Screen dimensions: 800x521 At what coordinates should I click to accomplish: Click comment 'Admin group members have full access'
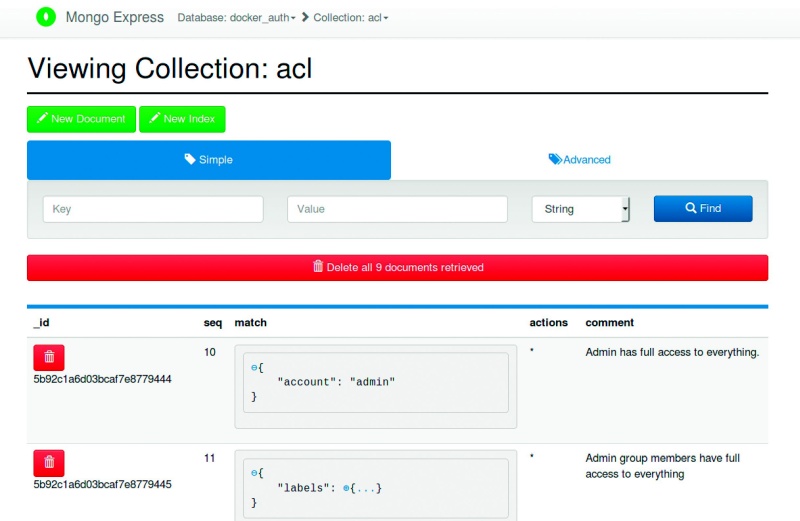(x=662, y=466)
